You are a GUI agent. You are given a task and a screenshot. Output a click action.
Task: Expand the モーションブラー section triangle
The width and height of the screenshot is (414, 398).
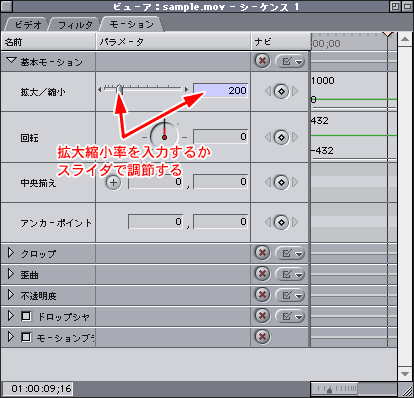pyautogui.click(x=11, y=337)
